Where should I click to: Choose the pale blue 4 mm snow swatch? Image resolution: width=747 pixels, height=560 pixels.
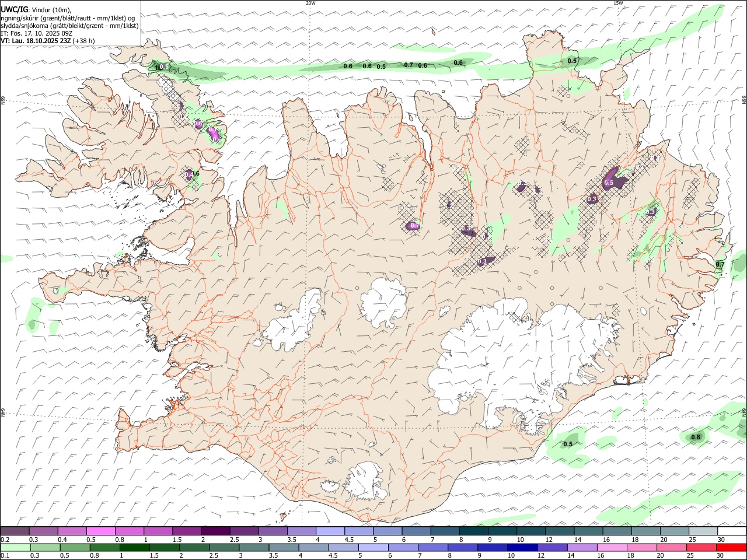330,531
